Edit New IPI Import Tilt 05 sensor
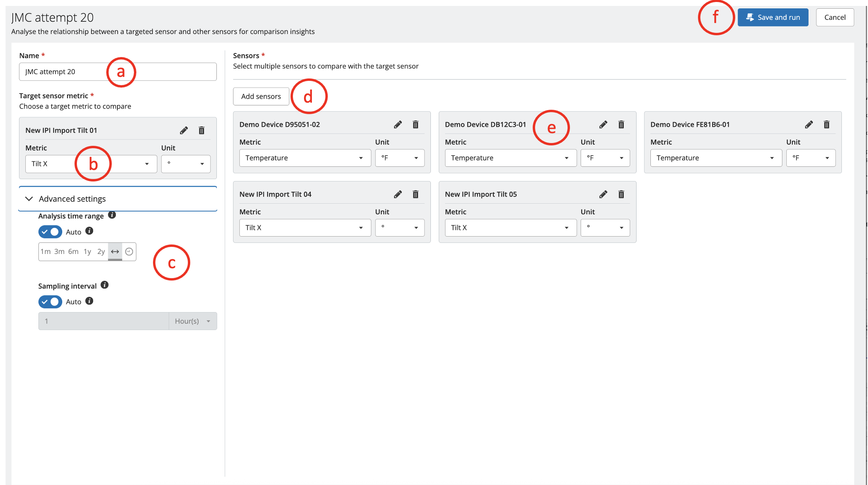The image size is (868, 485). click(603, 194)
